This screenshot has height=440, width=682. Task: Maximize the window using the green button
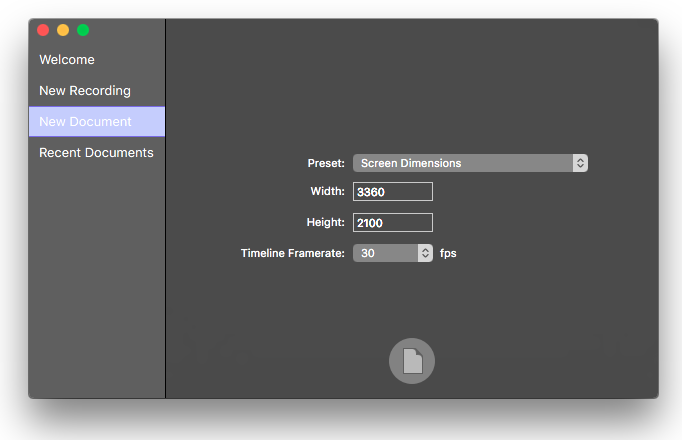tap(83, 30)
